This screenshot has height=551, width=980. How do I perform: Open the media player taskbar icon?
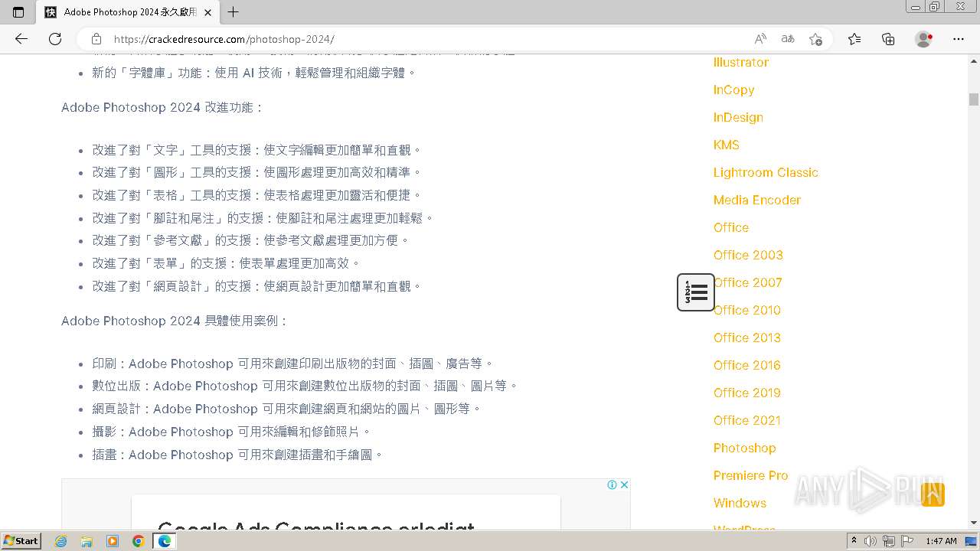click(x=113, y=541)
